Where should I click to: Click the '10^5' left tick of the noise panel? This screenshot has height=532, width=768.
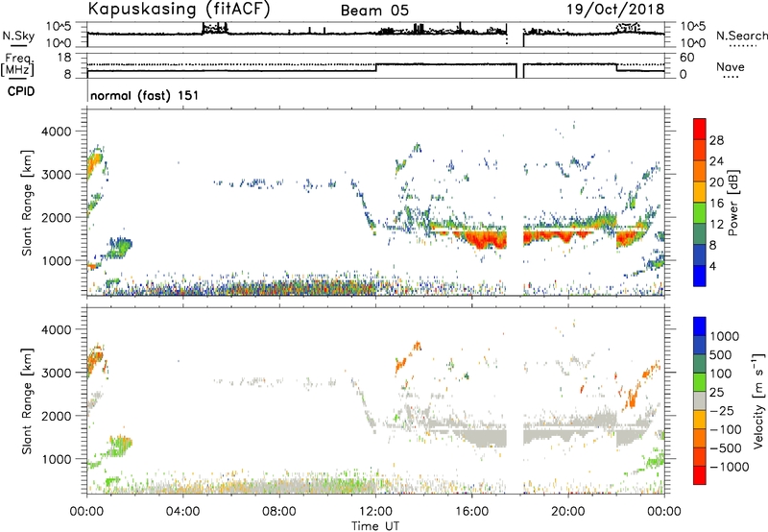tap(58, 27)
